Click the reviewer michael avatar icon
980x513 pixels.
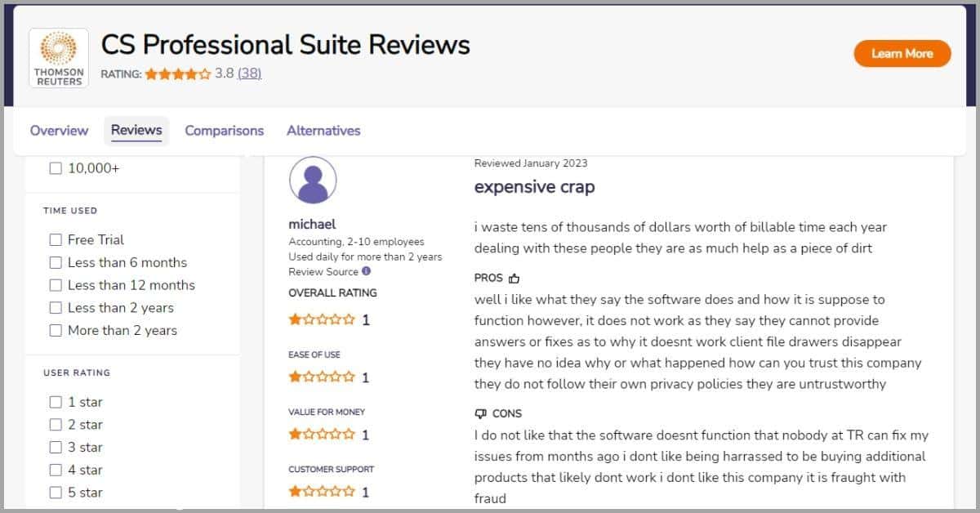pos(313,181)
